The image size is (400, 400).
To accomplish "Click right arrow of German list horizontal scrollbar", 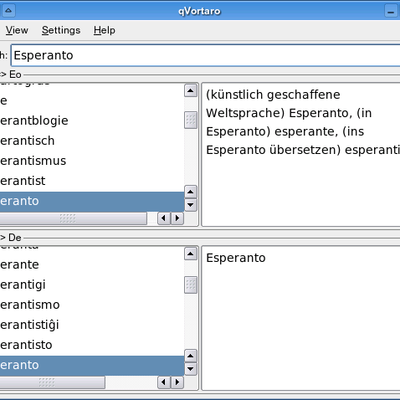I will coord(177,218).
